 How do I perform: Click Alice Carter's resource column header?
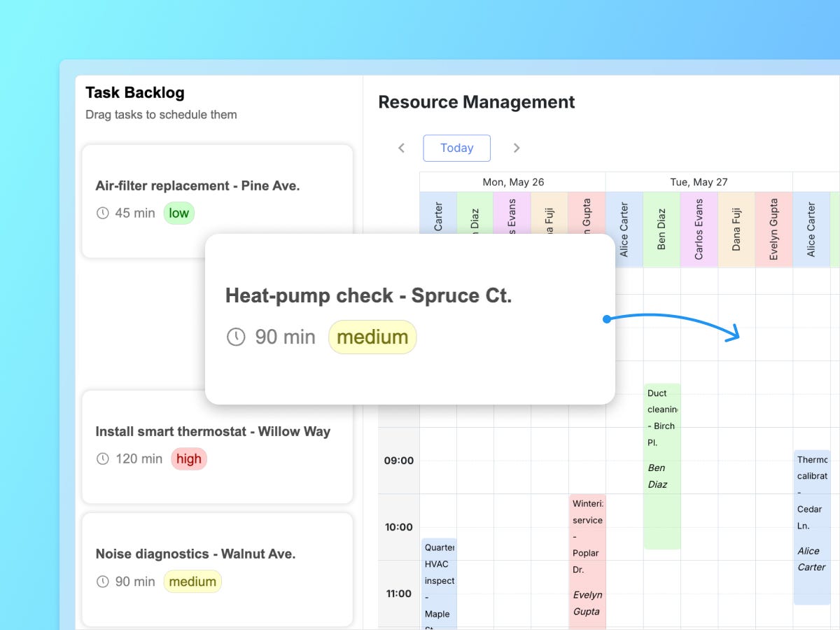[624, 229]
